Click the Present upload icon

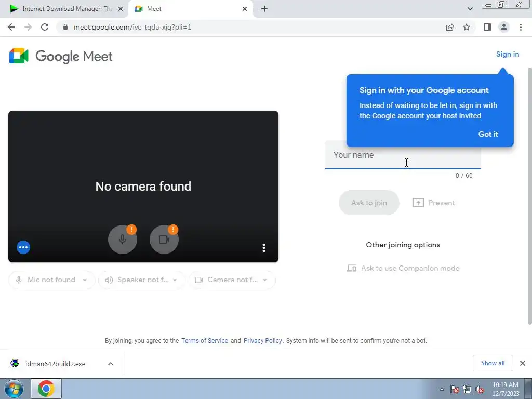[418, 203]
